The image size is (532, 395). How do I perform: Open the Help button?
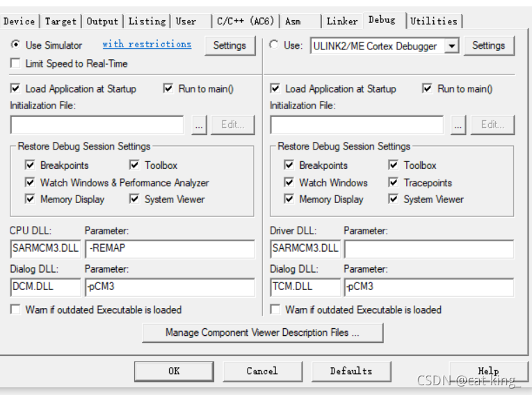click(x=489, y=371)
